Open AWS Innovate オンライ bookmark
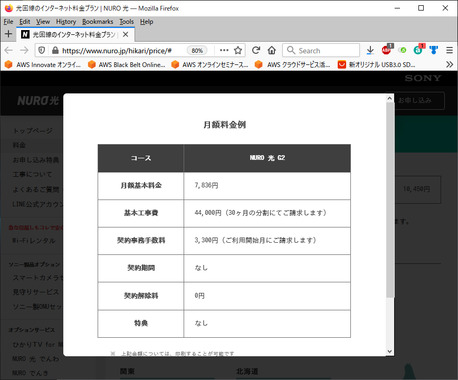458x380 pixels. 43,64
